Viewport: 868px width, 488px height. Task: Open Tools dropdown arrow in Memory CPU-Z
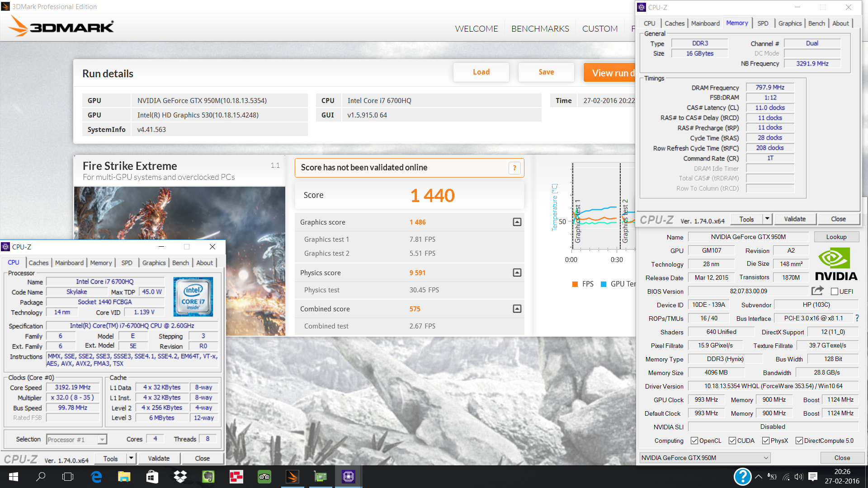point(767,219)
